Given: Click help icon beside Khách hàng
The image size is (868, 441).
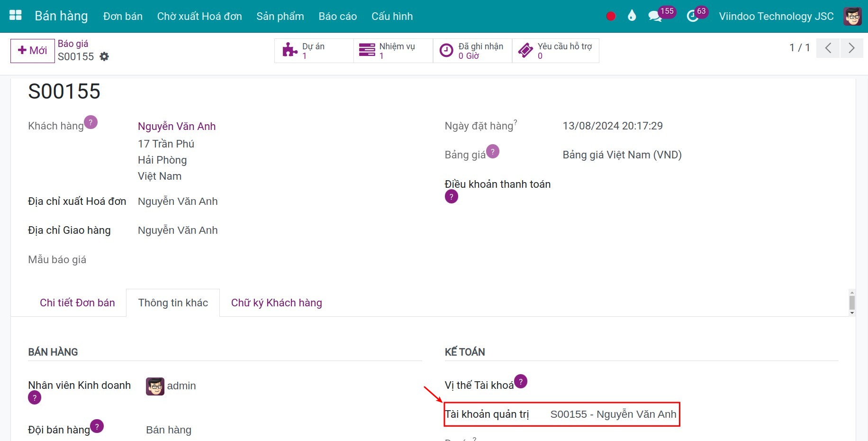Looking at the screenshot, I should (x=90, y=122).
